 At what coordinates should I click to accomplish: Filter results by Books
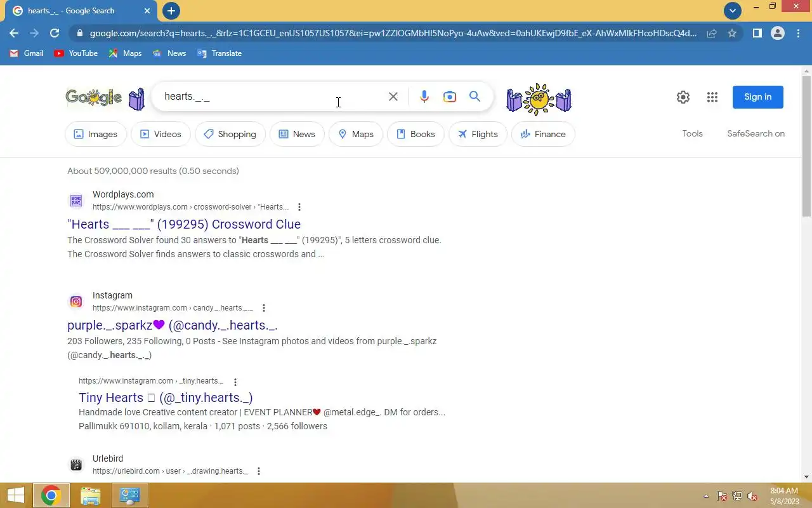pyautogui.click(x=416, y=134)
